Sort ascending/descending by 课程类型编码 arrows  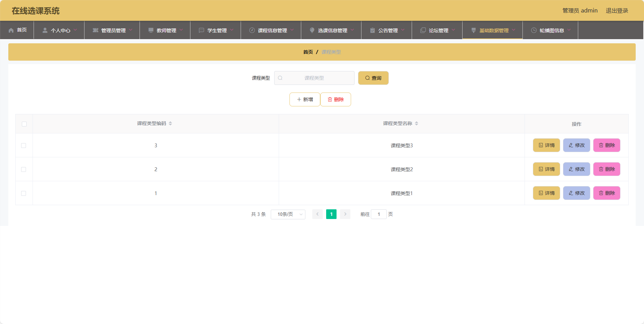[170, 123]
